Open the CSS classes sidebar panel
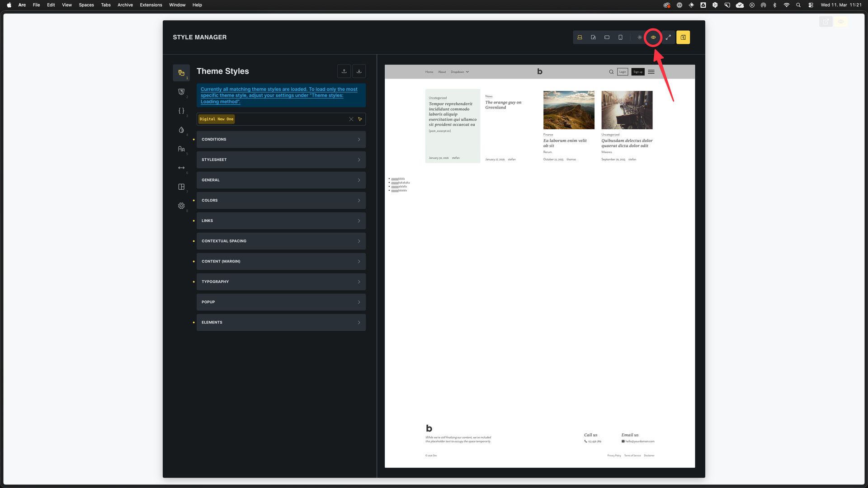 [181, 92]
